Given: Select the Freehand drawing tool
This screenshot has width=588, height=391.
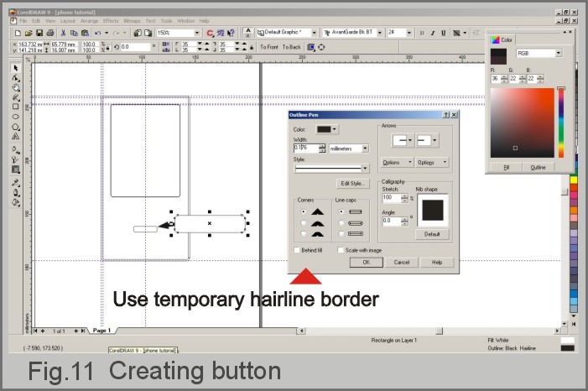Looking at the screenshot, I should [x=15, y=97].
